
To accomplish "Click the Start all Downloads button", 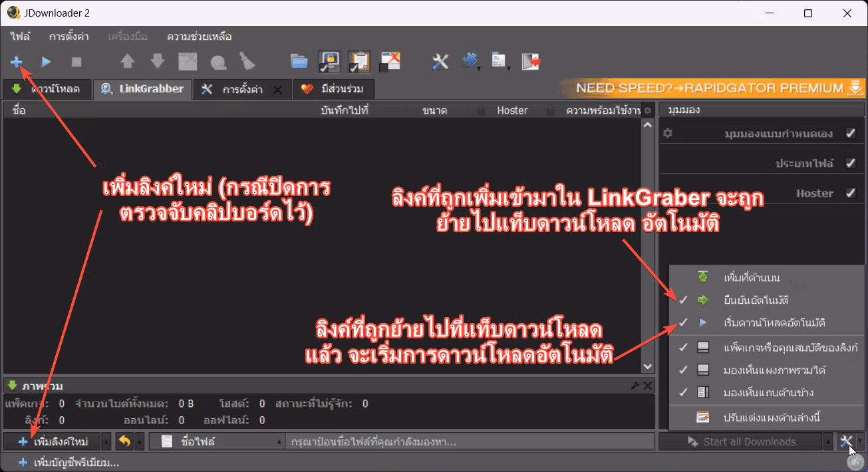I will click(x=741, y=441).
